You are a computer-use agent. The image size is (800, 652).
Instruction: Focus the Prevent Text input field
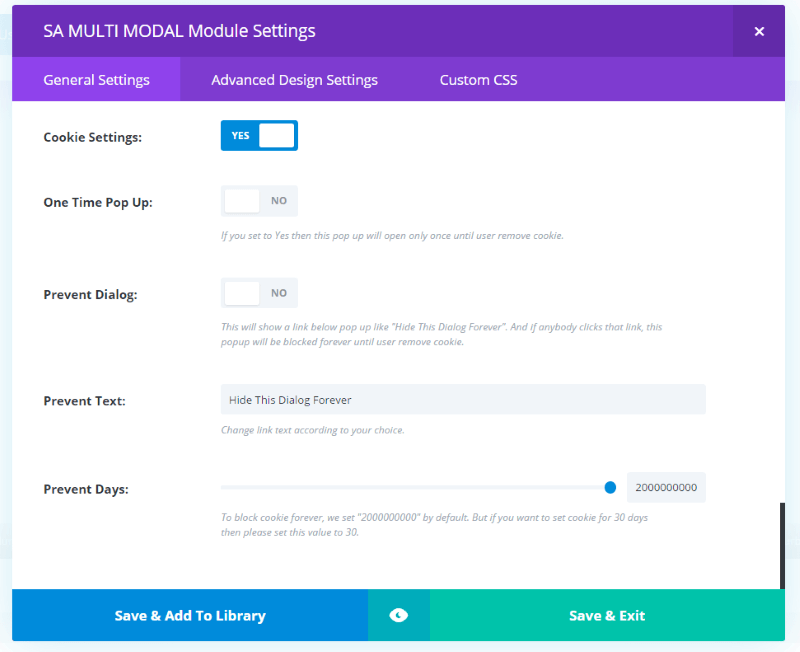[463, 399]
